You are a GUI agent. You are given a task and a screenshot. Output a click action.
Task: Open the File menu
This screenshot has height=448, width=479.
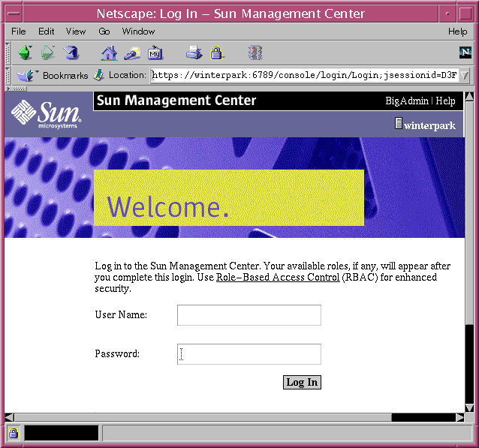click(19, 32)
